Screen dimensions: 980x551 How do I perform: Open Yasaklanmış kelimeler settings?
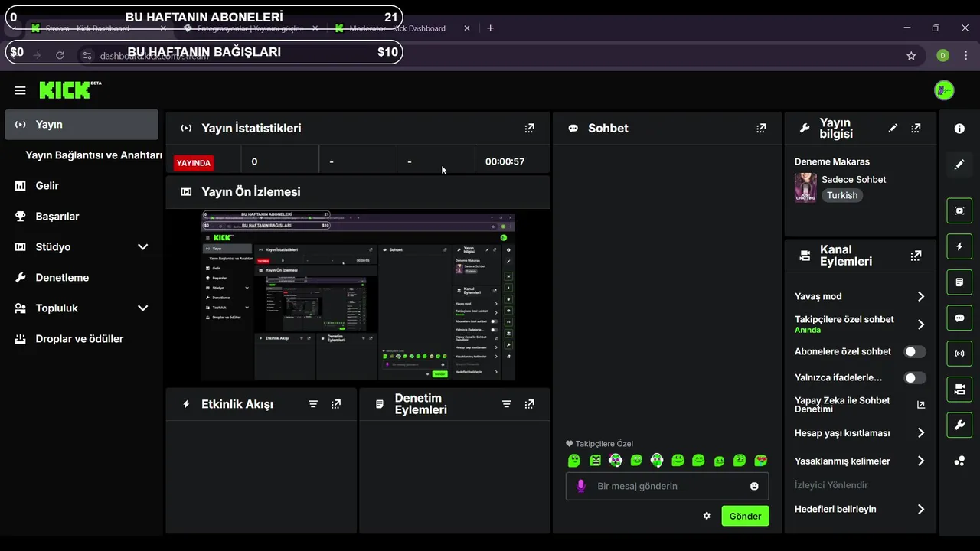point(860,461)
